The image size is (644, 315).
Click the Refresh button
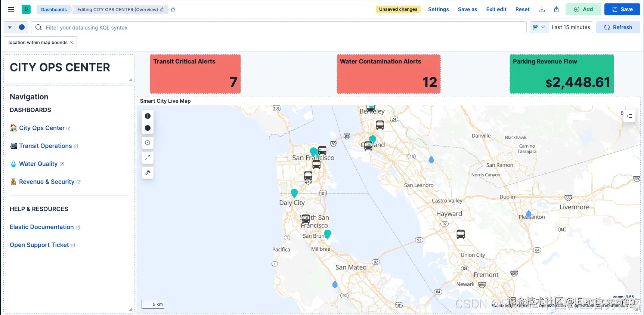(618, 27)
